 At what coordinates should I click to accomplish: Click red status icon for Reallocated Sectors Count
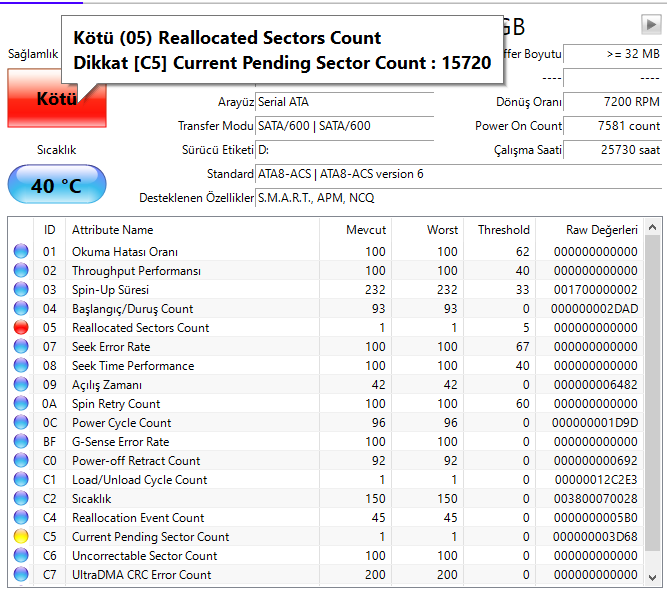[x=21, y=327]
